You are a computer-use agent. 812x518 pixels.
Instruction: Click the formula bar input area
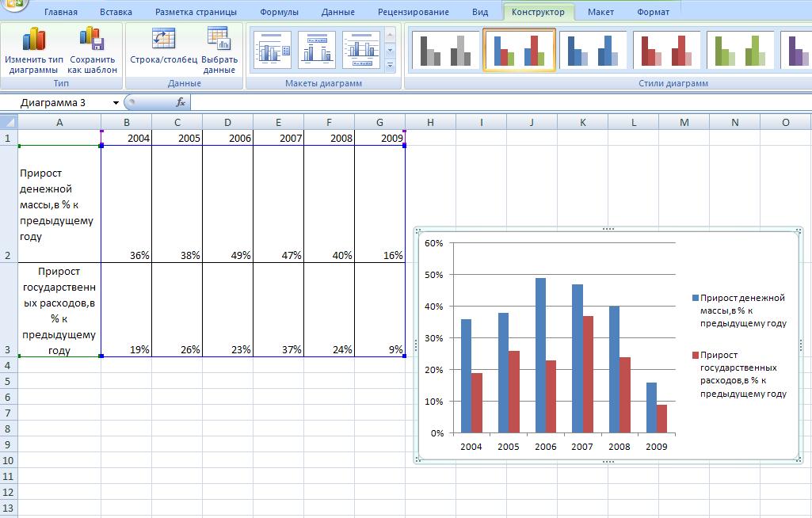point(500,102)
